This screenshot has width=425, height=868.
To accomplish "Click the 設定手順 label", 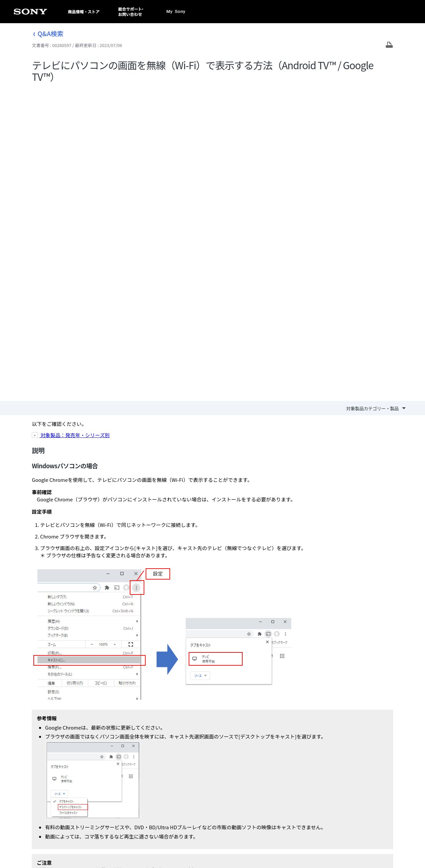I will (42, 512).
